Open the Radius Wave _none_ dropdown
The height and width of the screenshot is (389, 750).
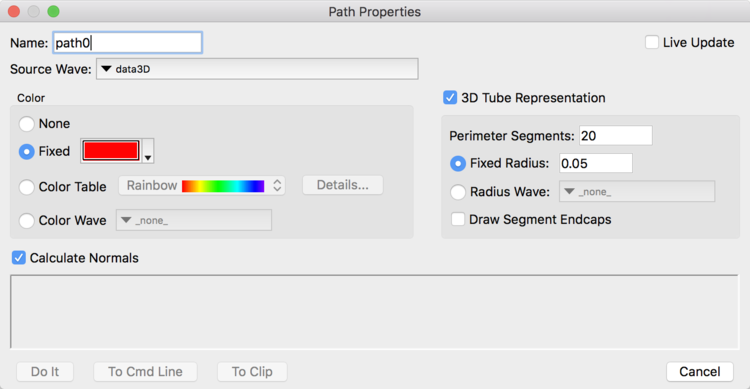(637, 191)
